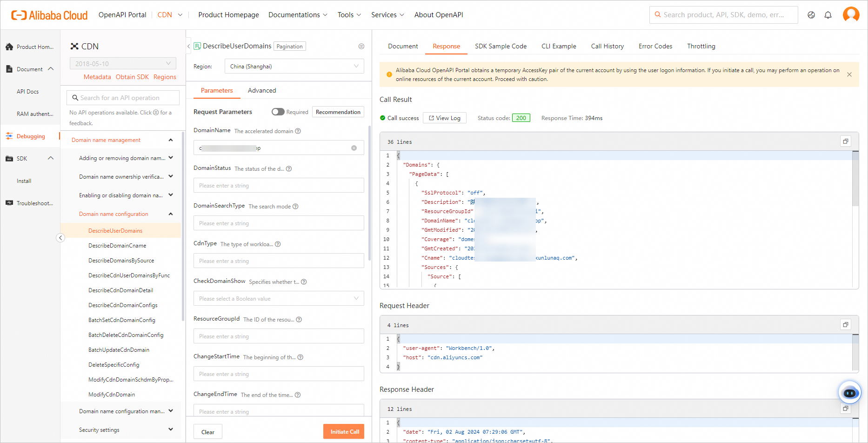Collapse the Domain name management group
This screenshot has width=868, height=443.
click(171, 140)
